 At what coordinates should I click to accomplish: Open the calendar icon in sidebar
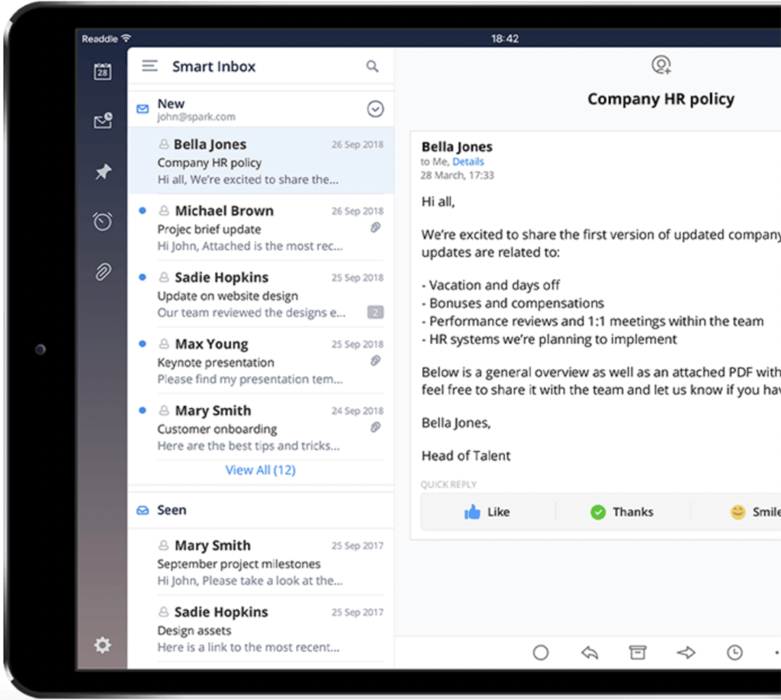103,71
